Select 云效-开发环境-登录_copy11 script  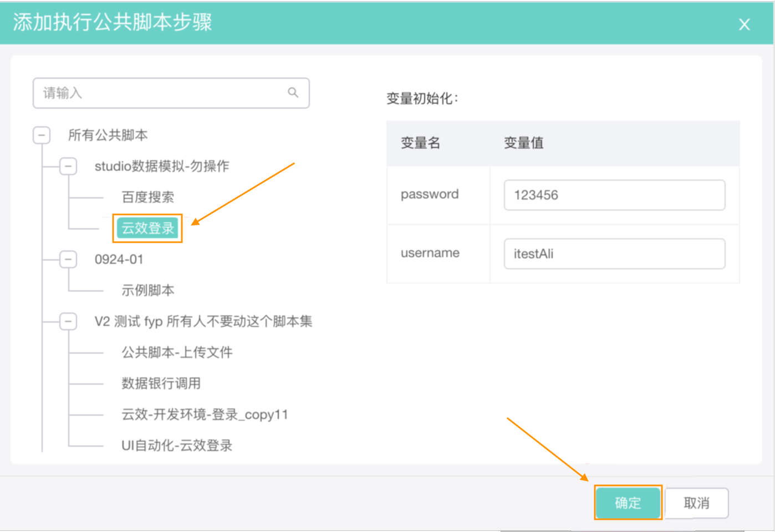(x=205, y=415)
